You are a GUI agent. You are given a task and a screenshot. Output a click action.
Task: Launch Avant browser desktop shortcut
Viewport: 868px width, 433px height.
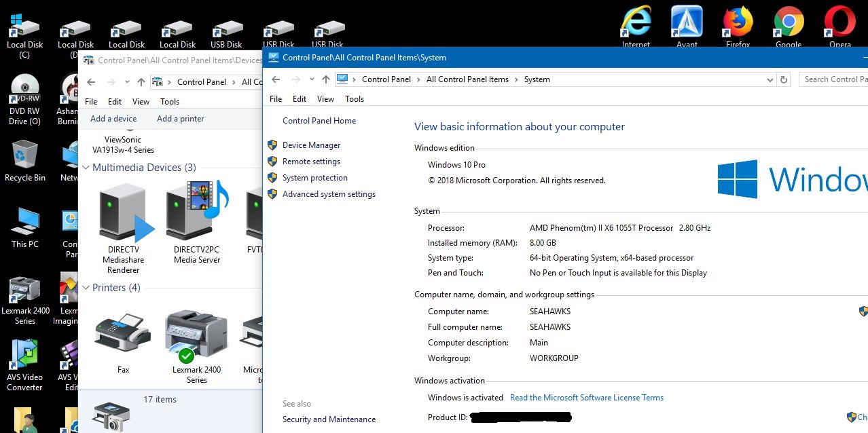[x=687, y=27]
